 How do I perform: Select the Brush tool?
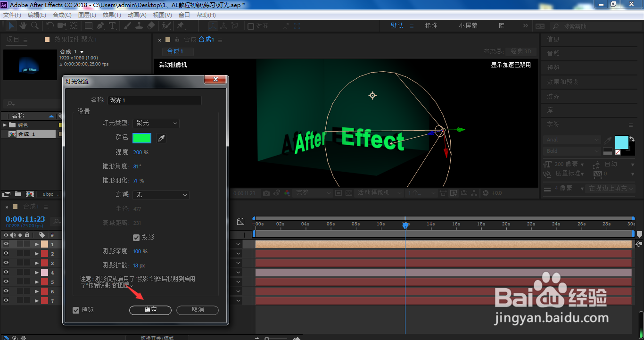(x=128, y=25)
